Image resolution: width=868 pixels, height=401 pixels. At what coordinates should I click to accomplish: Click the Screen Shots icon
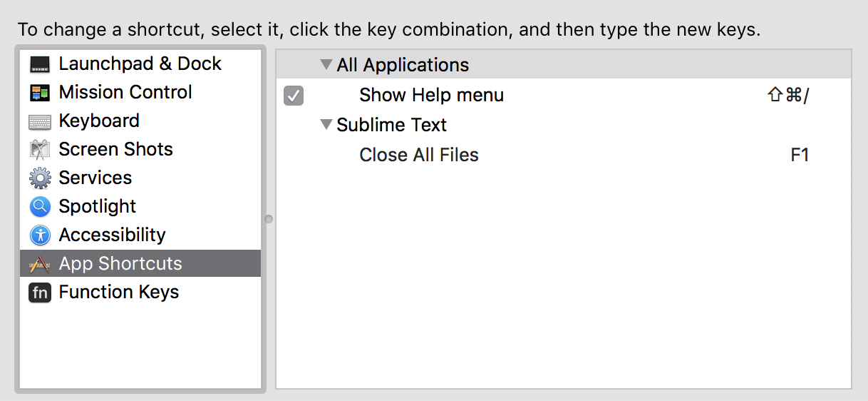(40, 150)
